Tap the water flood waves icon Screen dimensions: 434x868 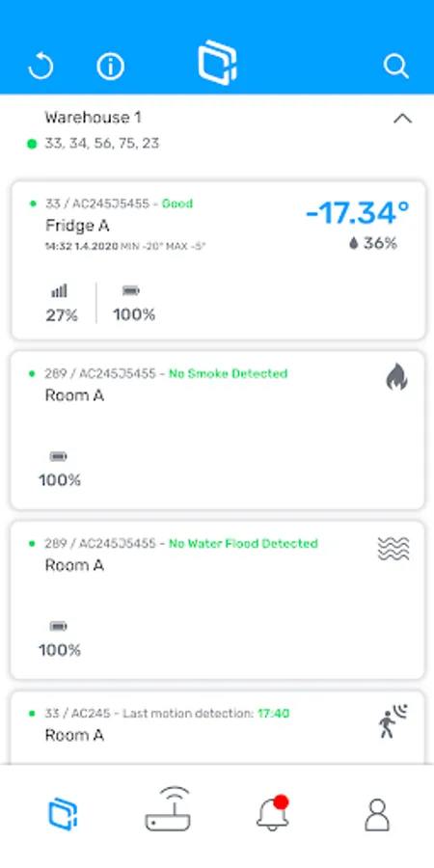pos(393,549)
